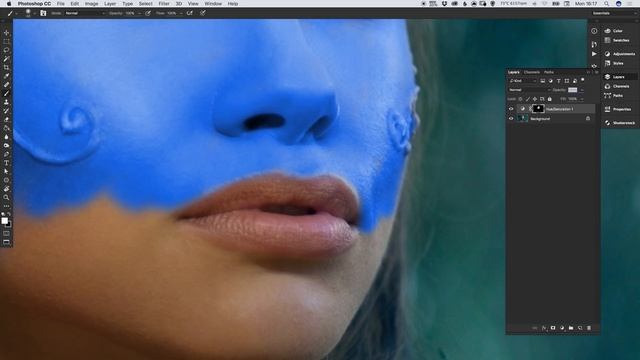Select the Path Selection tool
The image size is (640, 360).
tap(6, 171)
